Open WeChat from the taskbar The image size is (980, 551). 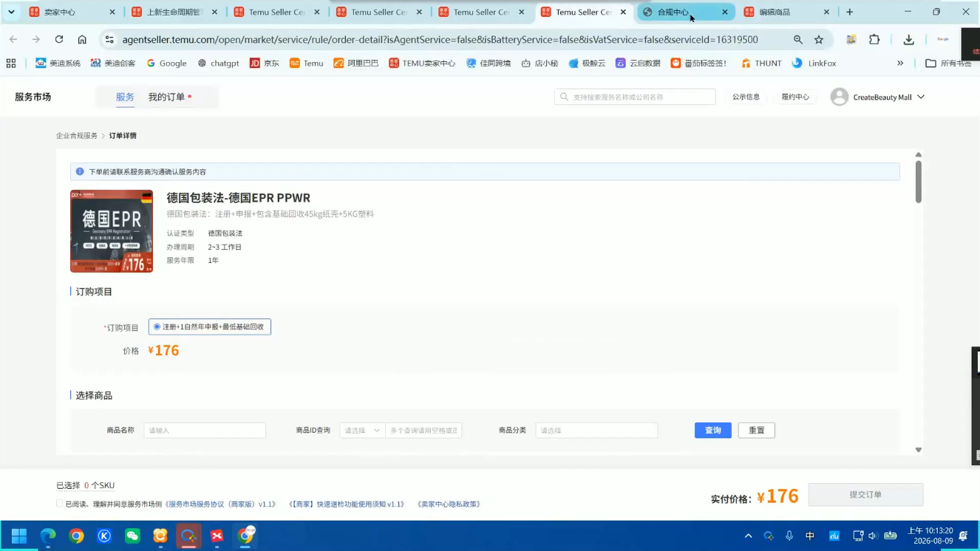pos(132,535)
